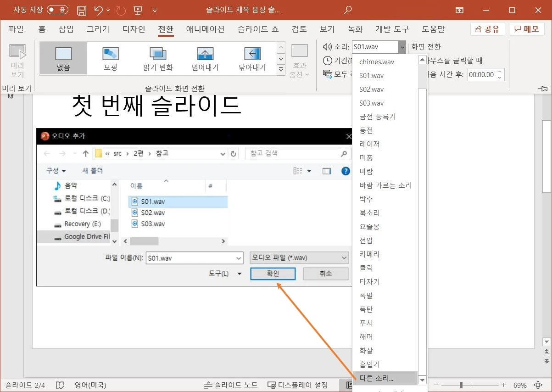
Task: Click the Save icon in the title bar
Action: pos(82,10)
